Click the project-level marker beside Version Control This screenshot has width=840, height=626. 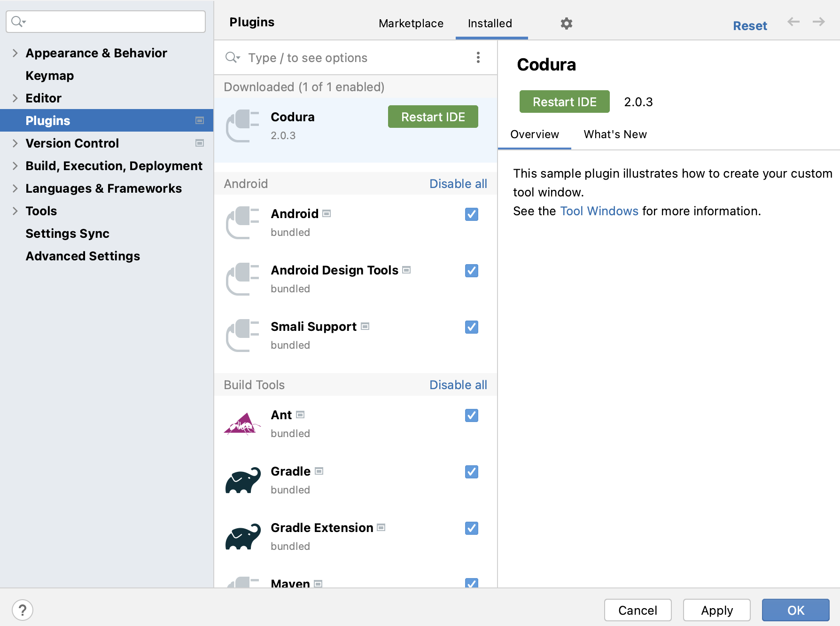pos(200,143)
